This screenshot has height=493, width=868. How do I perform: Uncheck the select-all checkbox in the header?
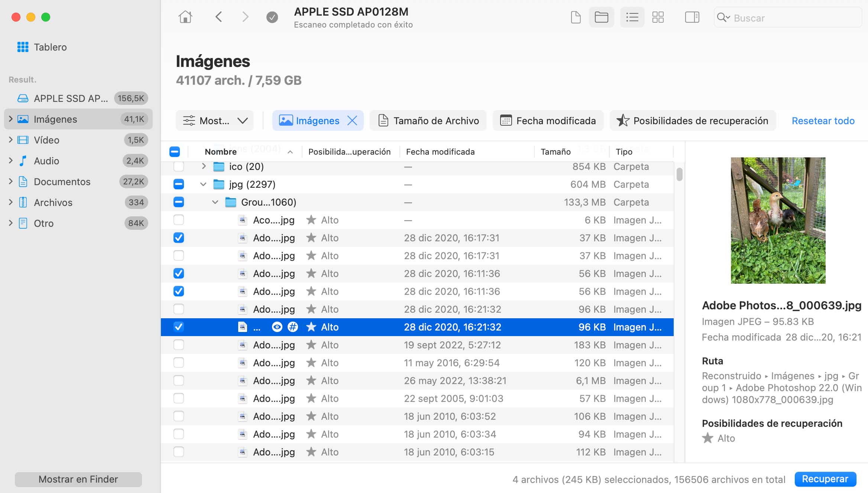tap(175, 151)
